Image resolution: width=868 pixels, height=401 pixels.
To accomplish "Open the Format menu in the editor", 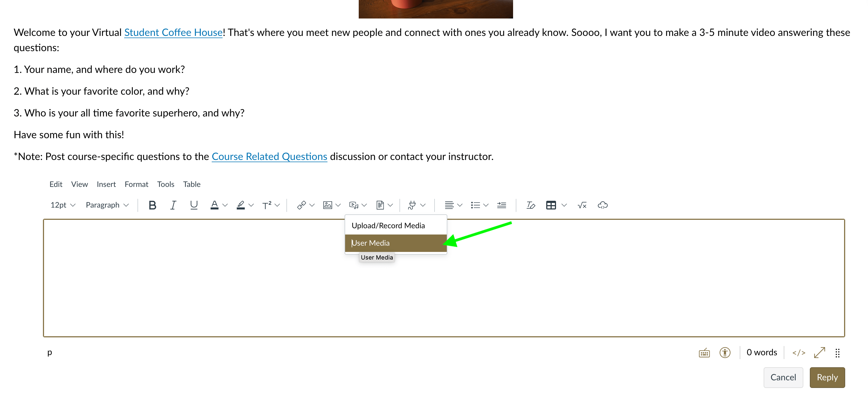I will tap(136, 184).
